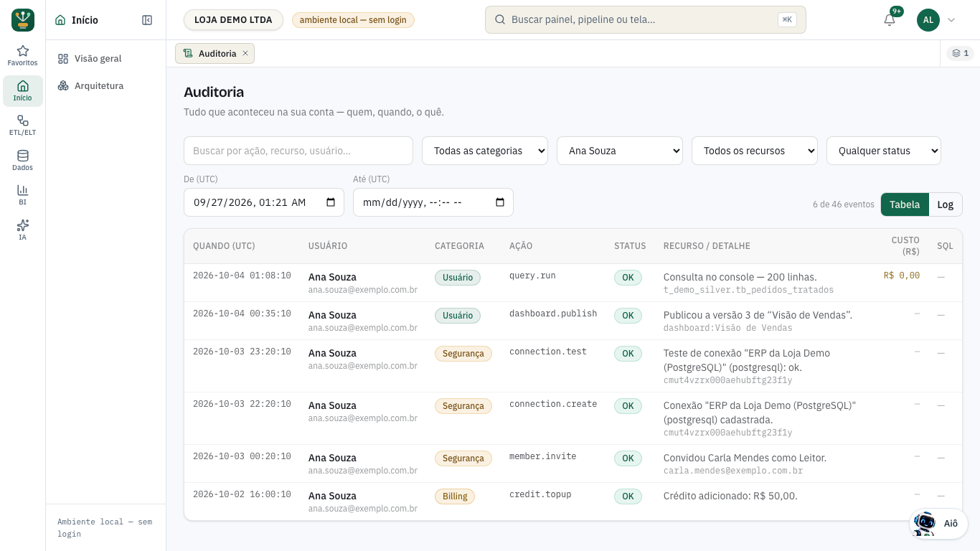Open the Aiô assistant robot

click(x=938, y=523)
